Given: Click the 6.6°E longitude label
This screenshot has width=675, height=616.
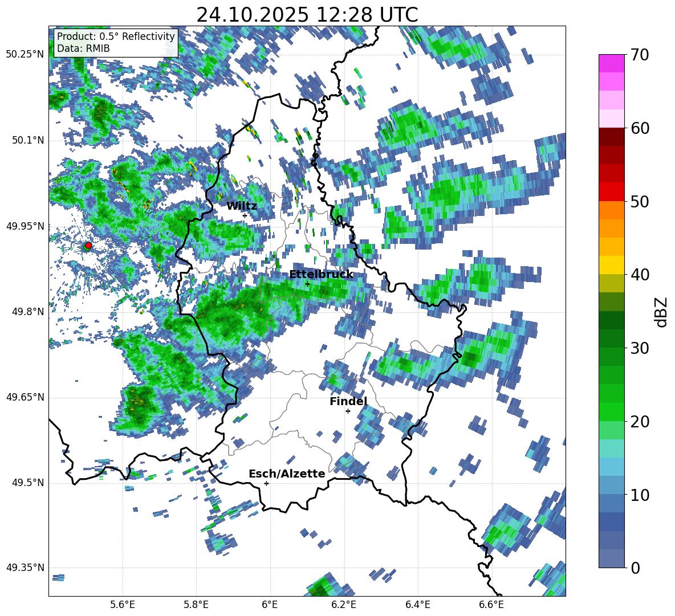Looking at the screenshot, I should pos(491,605).
